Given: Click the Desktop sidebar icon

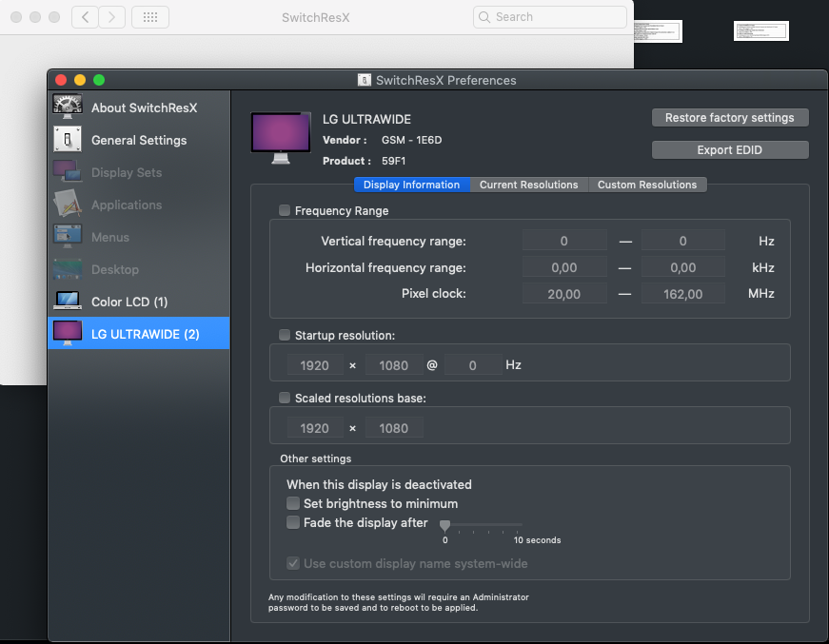Looking at the screenshot, I should pyautogui.click(x=68, y=269).
